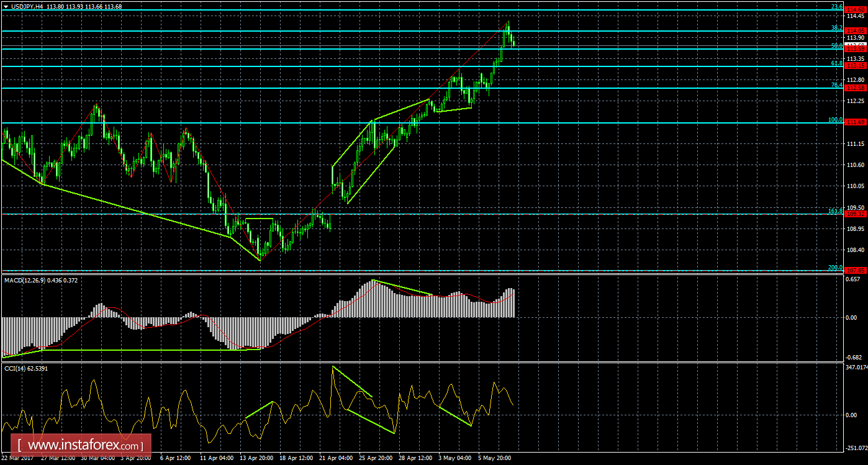The image size is (868, 465).
Task: Click the red 107.85 price tag
Action: click(856, 270)
